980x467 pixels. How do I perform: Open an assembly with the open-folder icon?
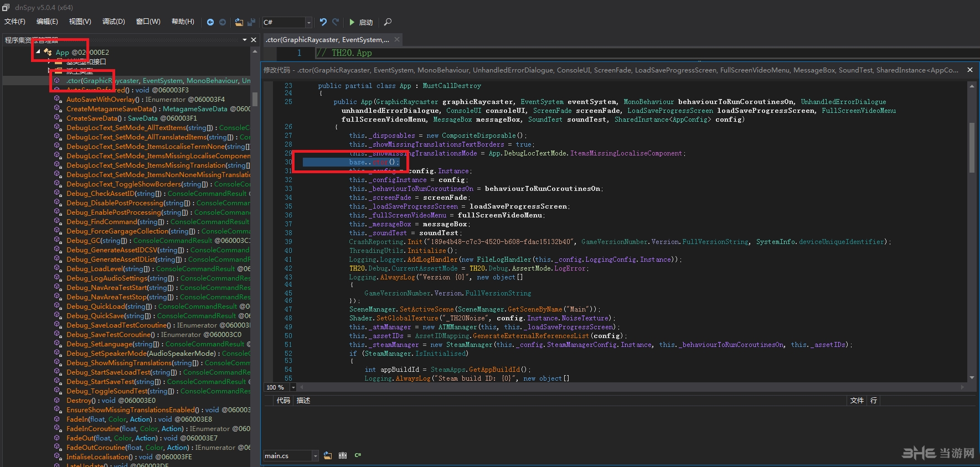click(239, 22)
